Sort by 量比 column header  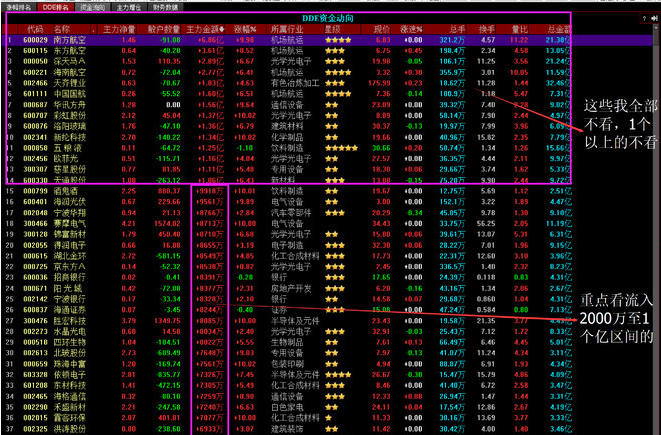519,30
